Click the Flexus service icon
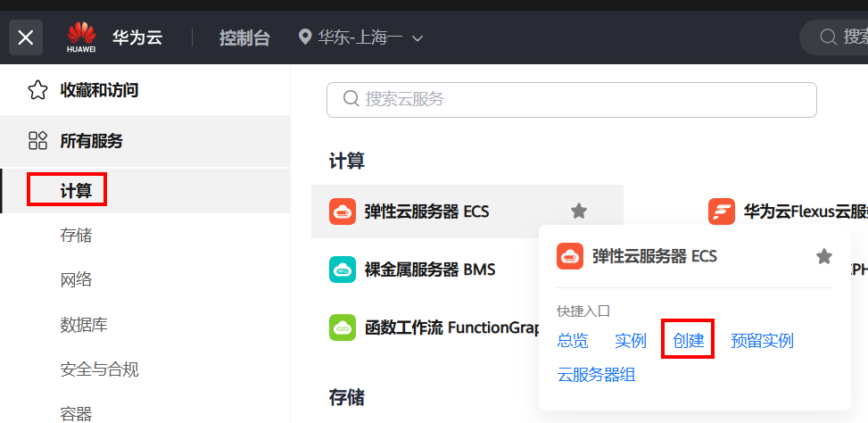This screenshot has height=423, width=868. point(722,211)
